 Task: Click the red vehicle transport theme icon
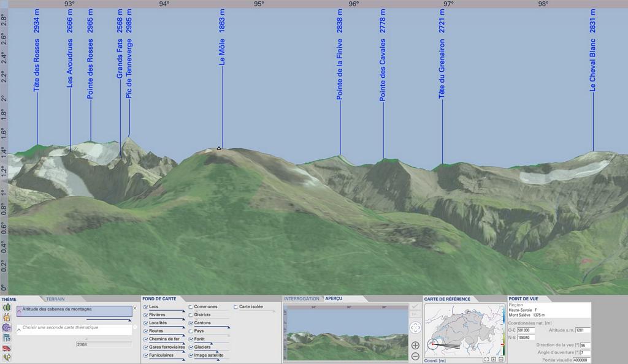(7, 348)
